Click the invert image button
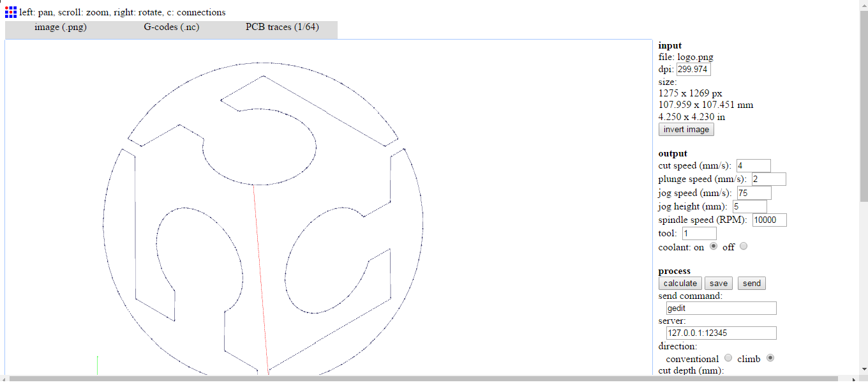The width and height of the screenshot is (868, 387). click(x=686, y=129)
